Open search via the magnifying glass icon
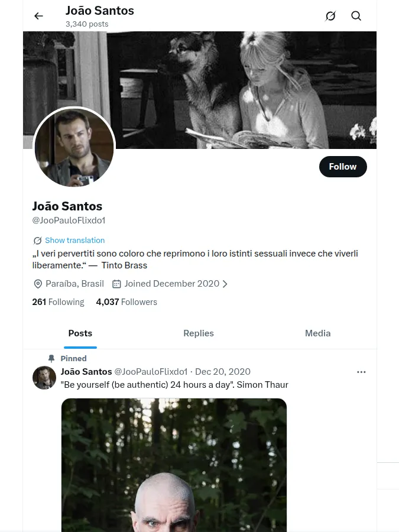Viewport: 399px width, 532px height. [356, 16]
